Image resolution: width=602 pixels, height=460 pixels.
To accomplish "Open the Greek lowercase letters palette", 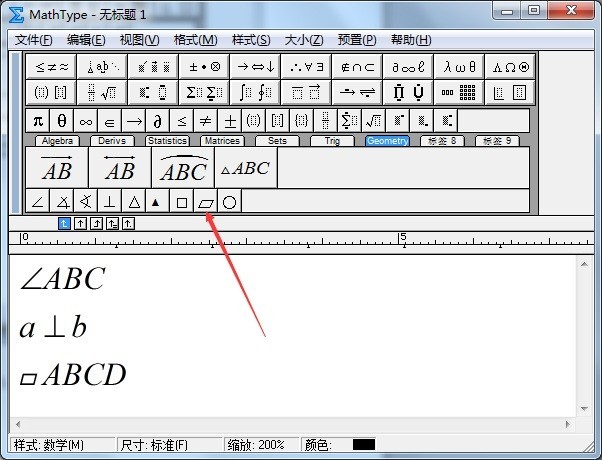I will tap(461, 67).
